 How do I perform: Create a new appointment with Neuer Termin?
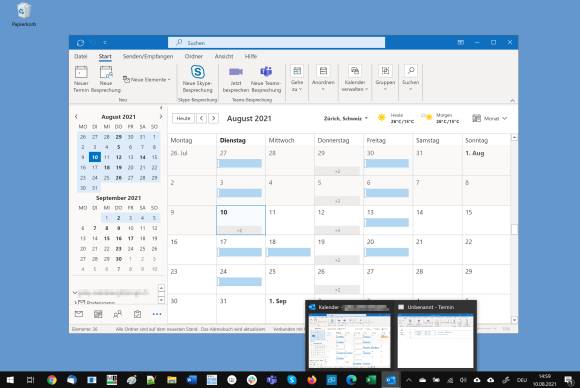pyautogui.click(x=81, y=79)
